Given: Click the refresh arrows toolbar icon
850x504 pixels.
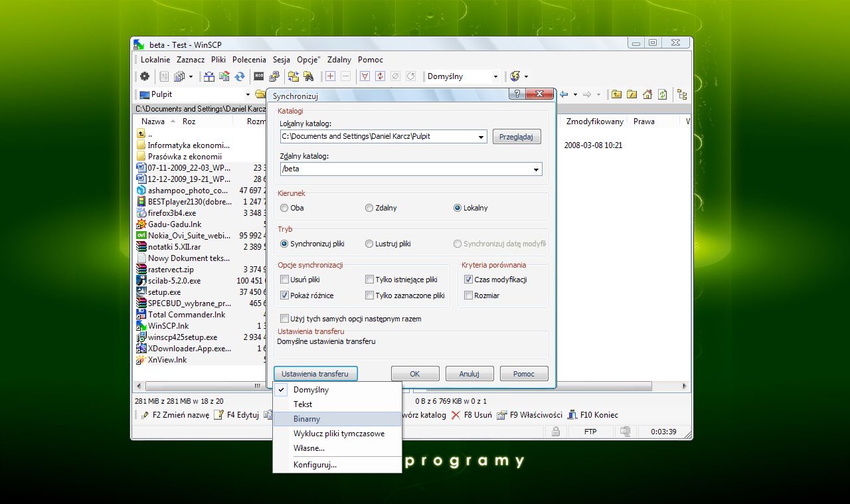Looking at the screenshot, I should click(x=240, y=76).
